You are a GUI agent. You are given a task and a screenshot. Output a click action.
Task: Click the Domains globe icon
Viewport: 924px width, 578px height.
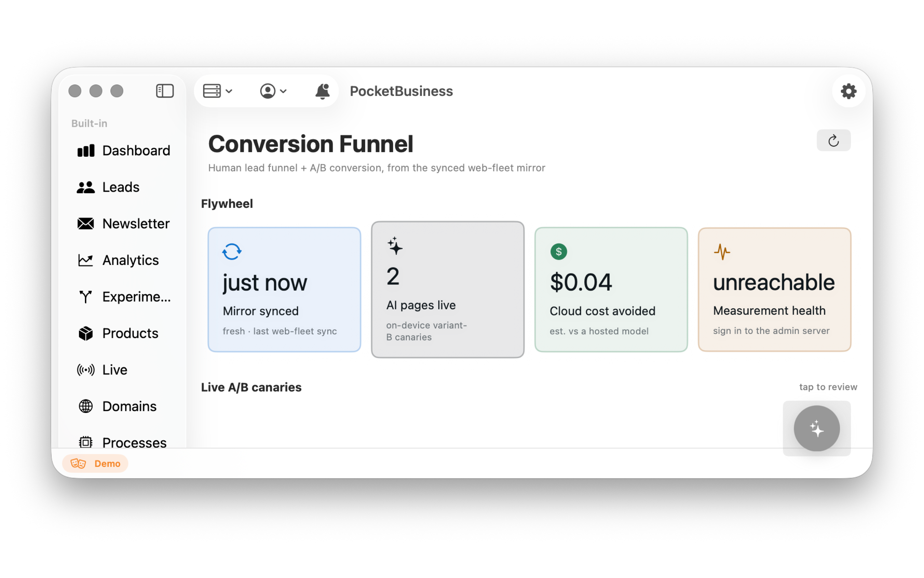(86, 406)
